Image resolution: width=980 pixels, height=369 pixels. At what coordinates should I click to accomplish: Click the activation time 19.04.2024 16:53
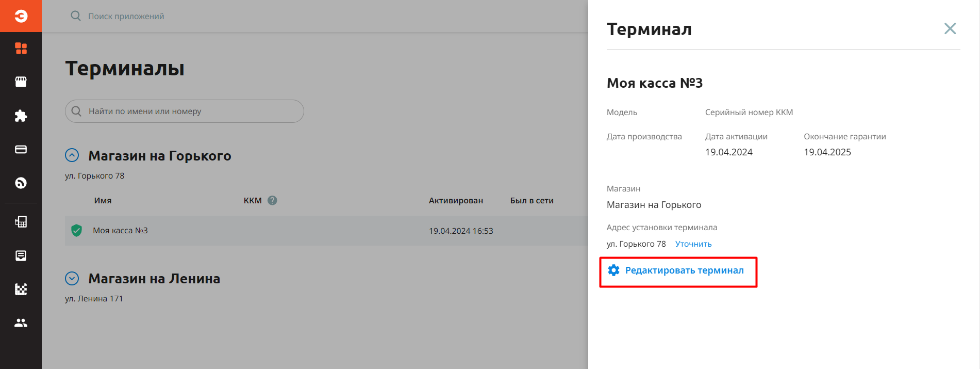click(461, 231)
